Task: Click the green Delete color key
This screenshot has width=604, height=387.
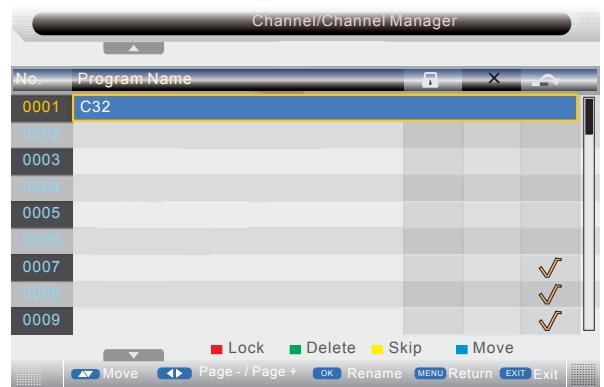Action: click(295, 349)
